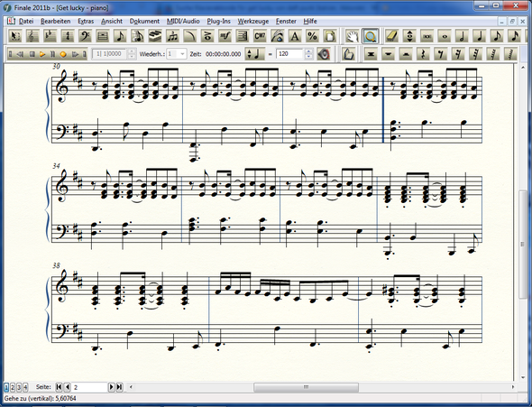Select the Measure tool
This screenshot has width=532, height=407.
(x=103, y=35)
